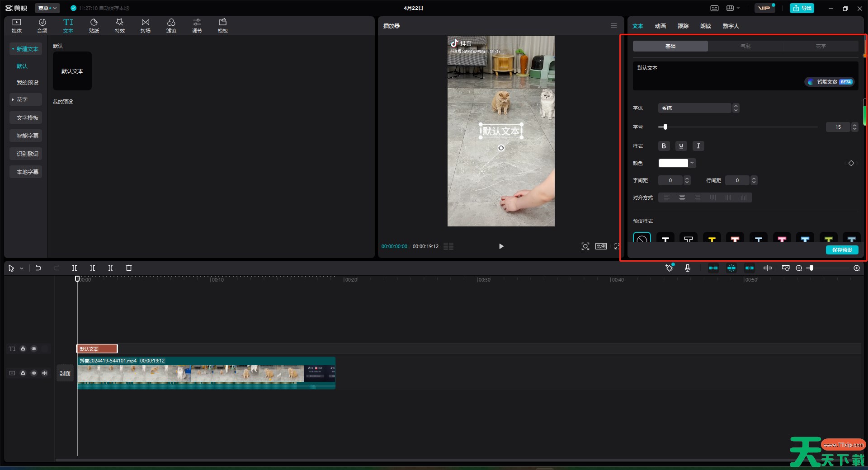The width and height of the screenshot is (868, 470).
Task: Click the 导出 export button
Action: [802, 8]
